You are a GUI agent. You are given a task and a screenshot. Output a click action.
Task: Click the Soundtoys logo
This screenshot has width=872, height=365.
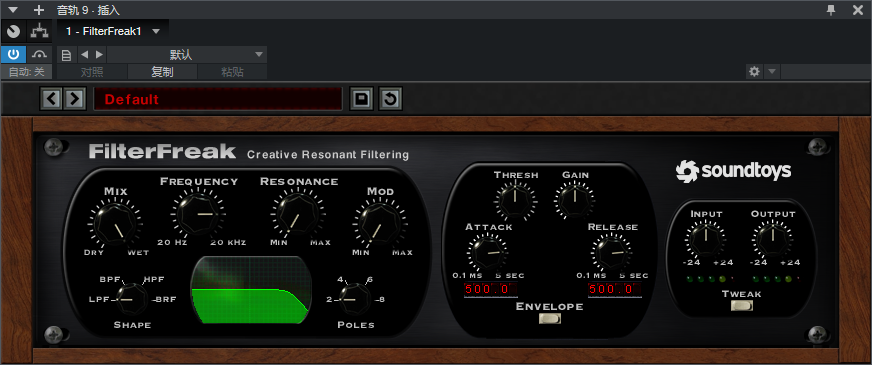[x=733, y=171]
